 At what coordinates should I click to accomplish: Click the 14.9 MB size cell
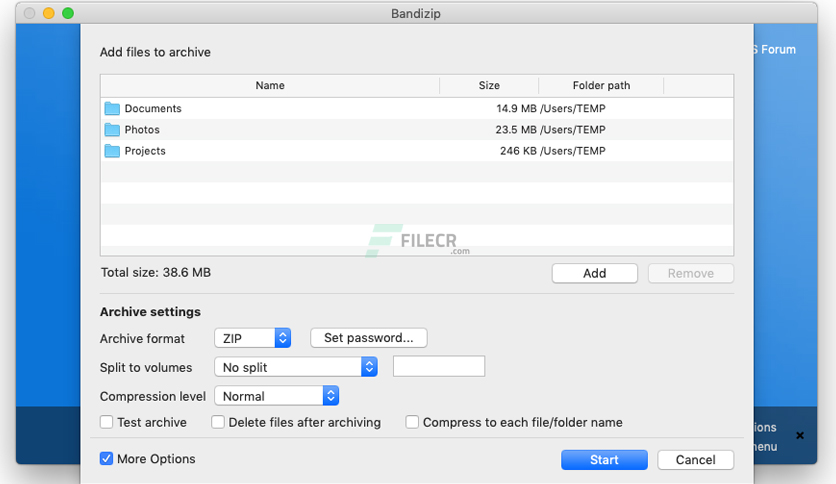pos(516,108)
